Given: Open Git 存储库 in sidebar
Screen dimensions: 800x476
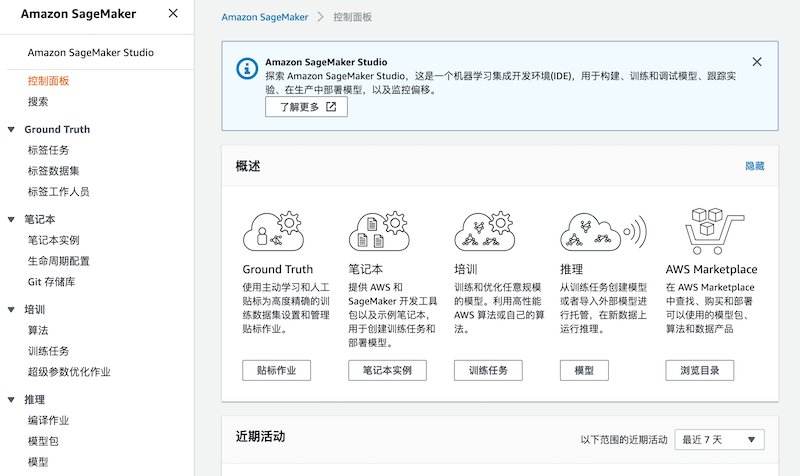Looking at the screenshot, I should coord(52,282).
